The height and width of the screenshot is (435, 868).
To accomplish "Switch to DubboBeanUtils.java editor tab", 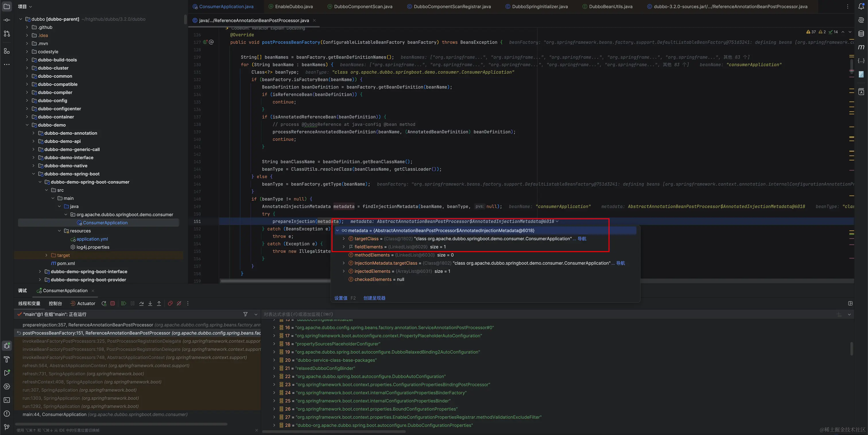I will (x=610, y=6).
